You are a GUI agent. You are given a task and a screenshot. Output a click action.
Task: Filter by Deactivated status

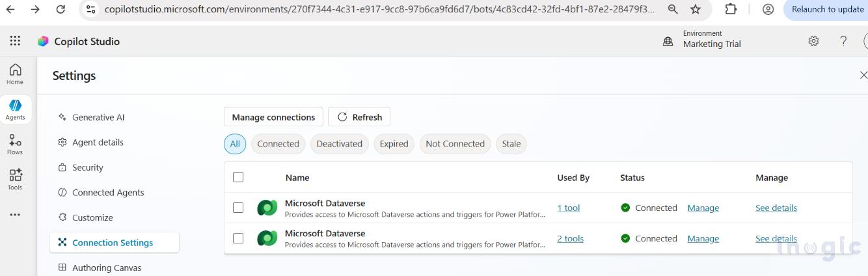[339, 144]
